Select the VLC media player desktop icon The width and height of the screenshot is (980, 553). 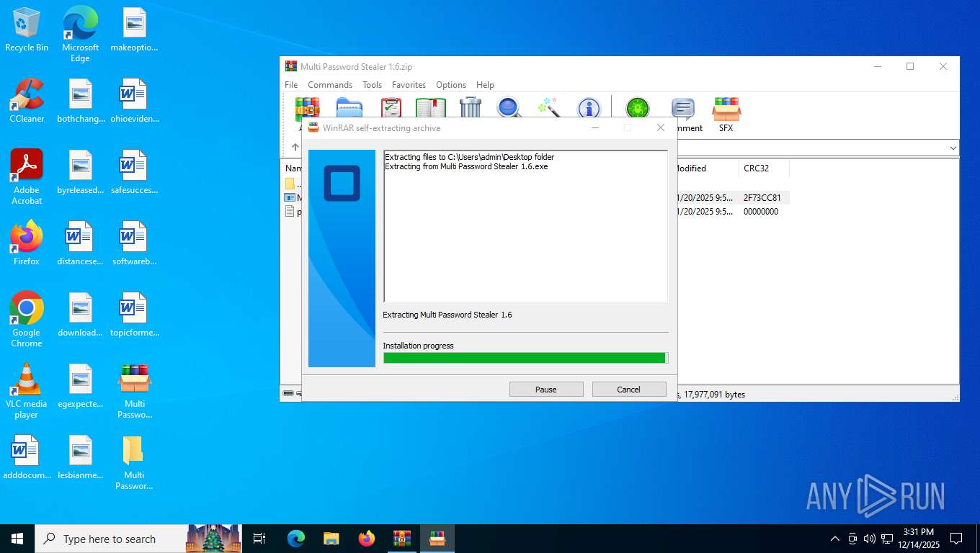(27, 391)
